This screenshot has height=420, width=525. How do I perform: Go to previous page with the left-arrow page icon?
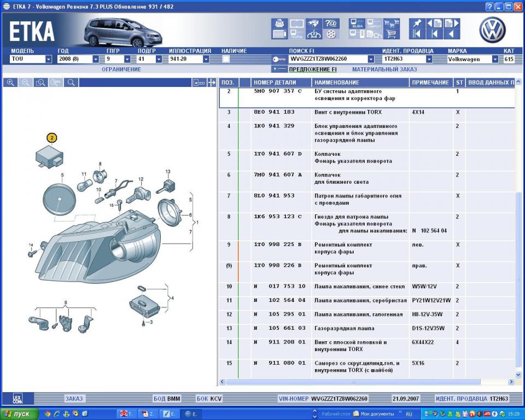click(x=435, y=24)
